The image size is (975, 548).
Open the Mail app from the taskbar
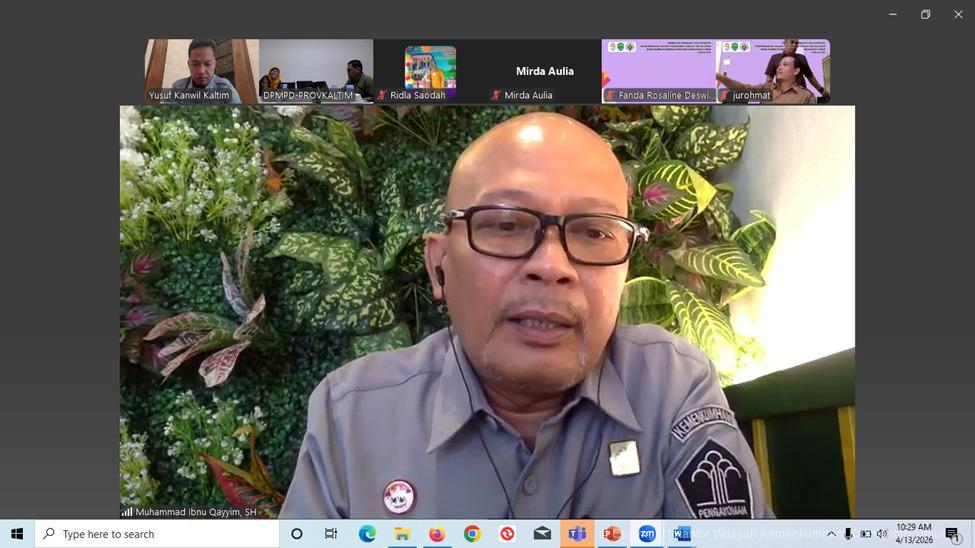click(542, 534)
